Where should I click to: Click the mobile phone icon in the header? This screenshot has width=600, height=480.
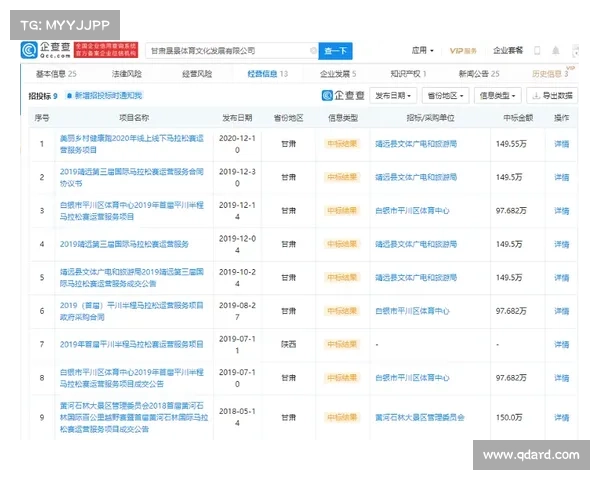(x=536, y=49)
